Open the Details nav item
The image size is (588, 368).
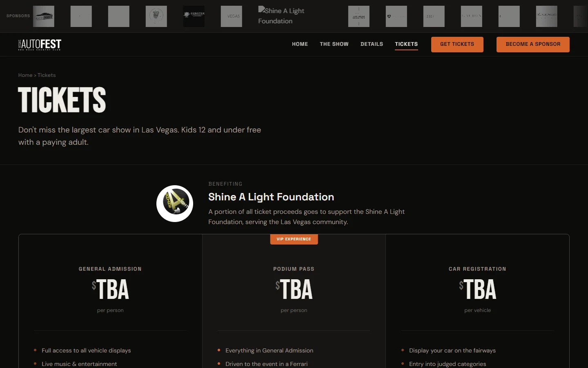(x=372, y=44)
